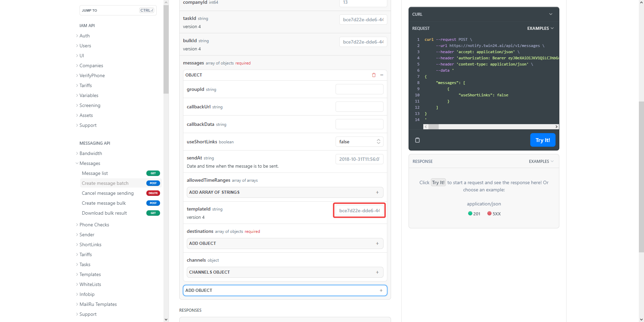644x322 pixels.
Task: Click plus icon on ADD ARRAY OF STRINGS
Action: pyautogui.click(x=377, y=192)
